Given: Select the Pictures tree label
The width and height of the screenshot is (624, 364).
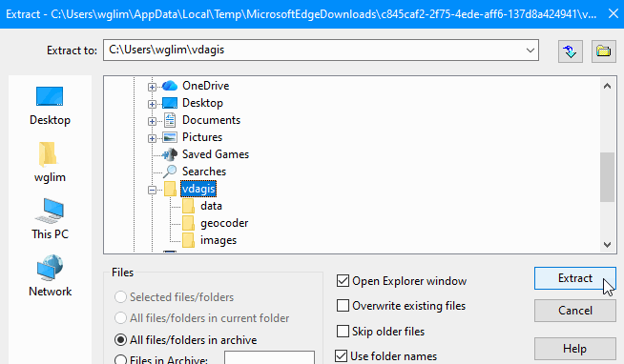Looking at the screenshot, I should (x=202, y=137).
